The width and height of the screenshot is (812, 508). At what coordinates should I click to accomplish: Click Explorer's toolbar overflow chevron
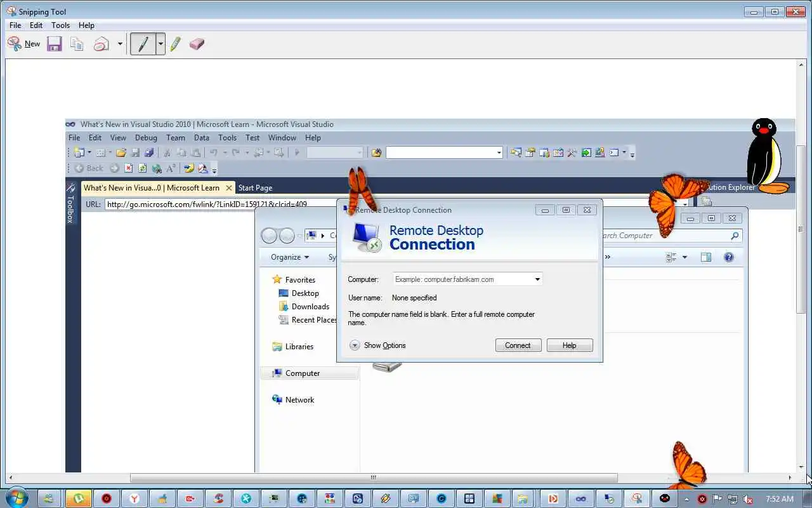coord(608,257)
